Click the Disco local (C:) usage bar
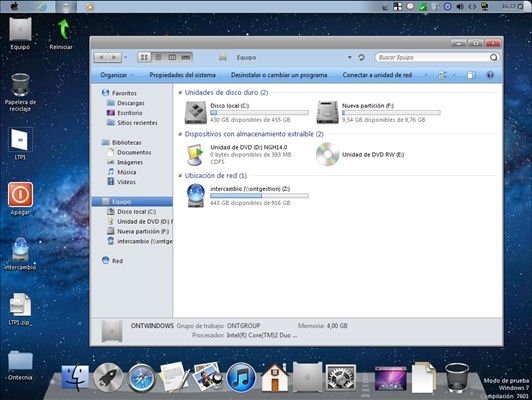 click(259, 113)
